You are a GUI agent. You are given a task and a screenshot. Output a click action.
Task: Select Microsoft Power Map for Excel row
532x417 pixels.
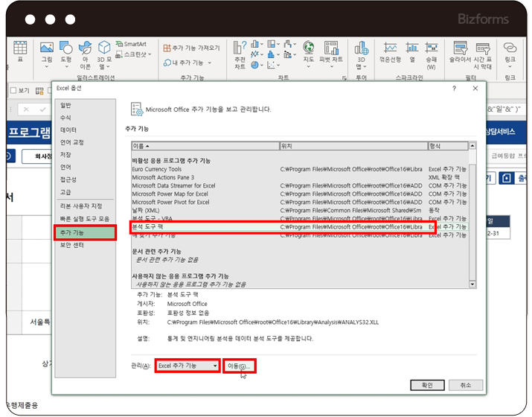pyautogui.click(x=300, y=194)
